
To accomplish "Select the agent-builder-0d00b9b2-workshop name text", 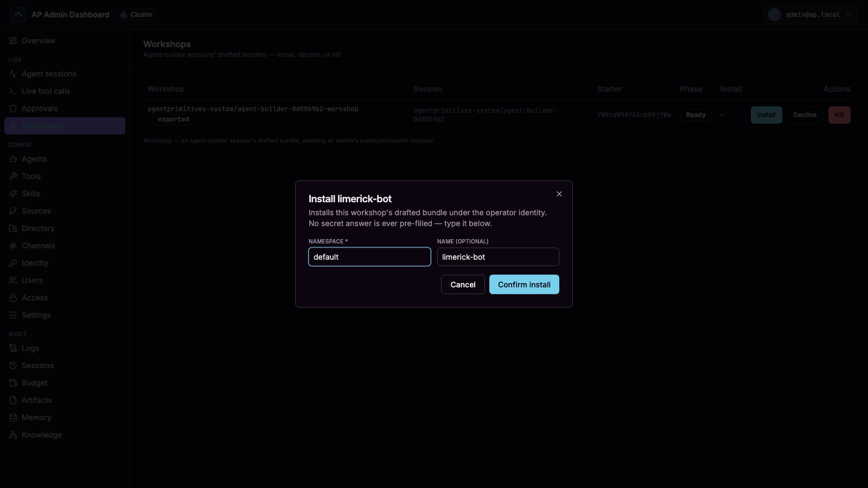I will point(253,109).
